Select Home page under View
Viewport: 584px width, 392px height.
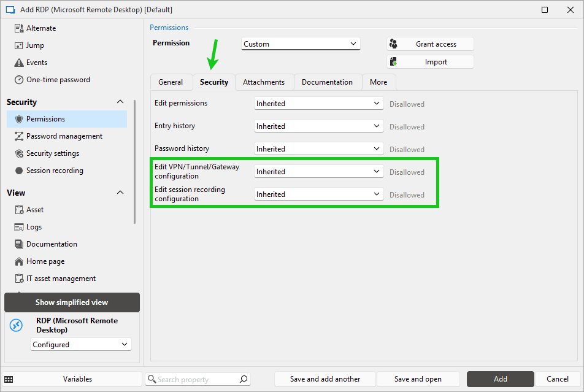44,261
